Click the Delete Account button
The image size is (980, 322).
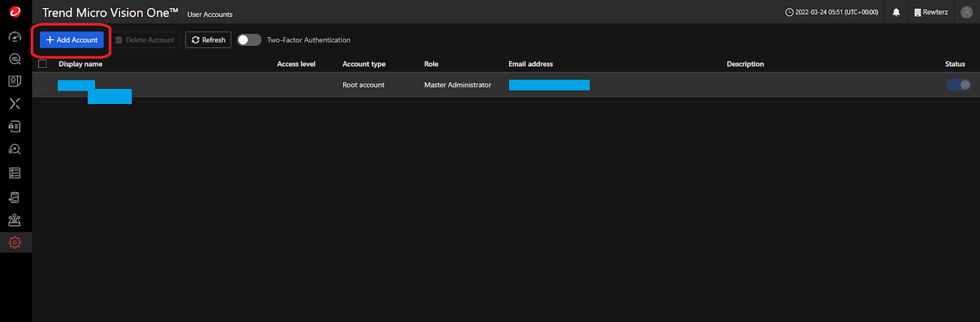coord(145,40)
